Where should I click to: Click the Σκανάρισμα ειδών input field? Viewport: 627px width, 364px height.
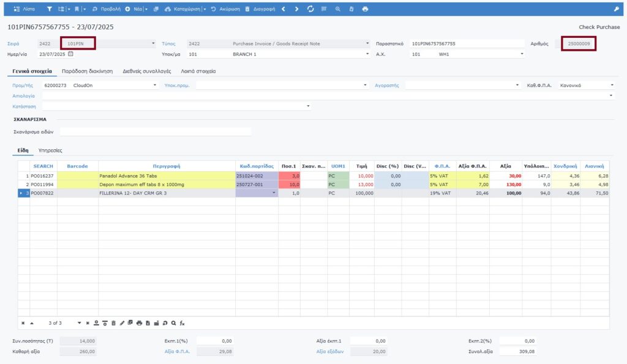(155, 132)
